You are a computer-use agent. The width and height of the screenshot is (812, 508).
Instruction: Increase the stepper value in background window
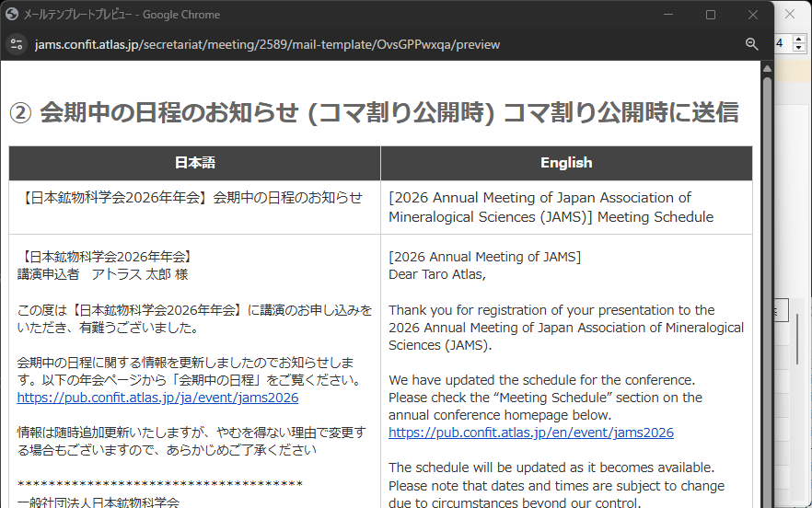(x=799, y=40)
